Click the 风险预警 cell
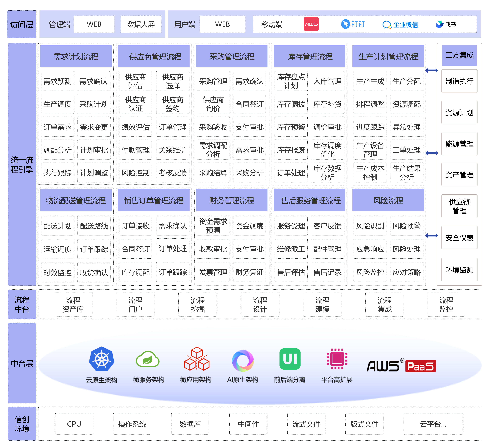Screen dimensions: 492x448 tap(407, 226)
